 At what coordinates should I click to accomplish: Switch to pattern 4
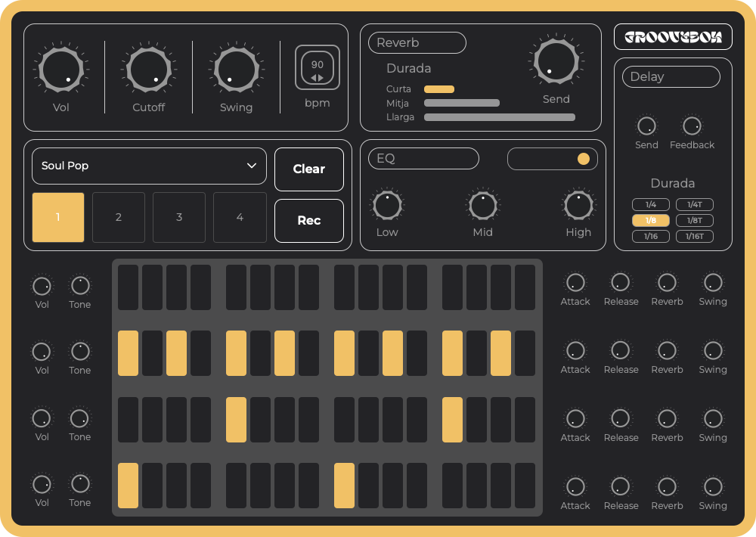tap(240, 217)
